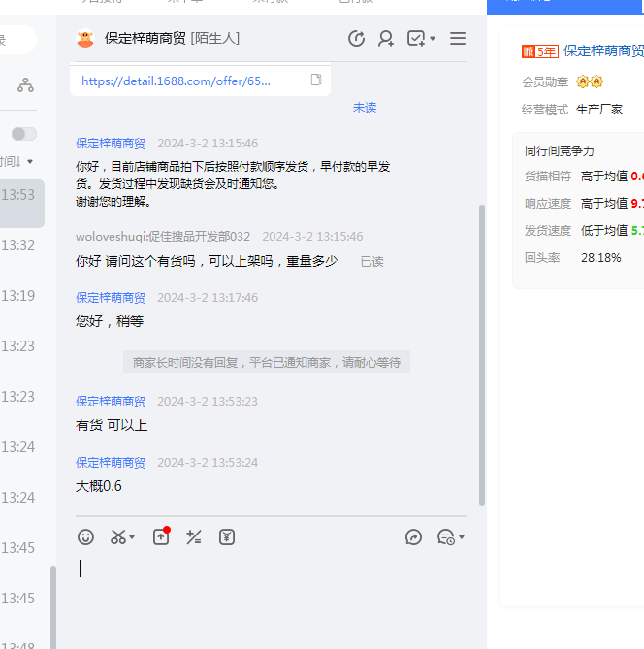Expand the scissors screenshot options arrow
This screenshot has width=644, height=649.
[x=132, y=537]
